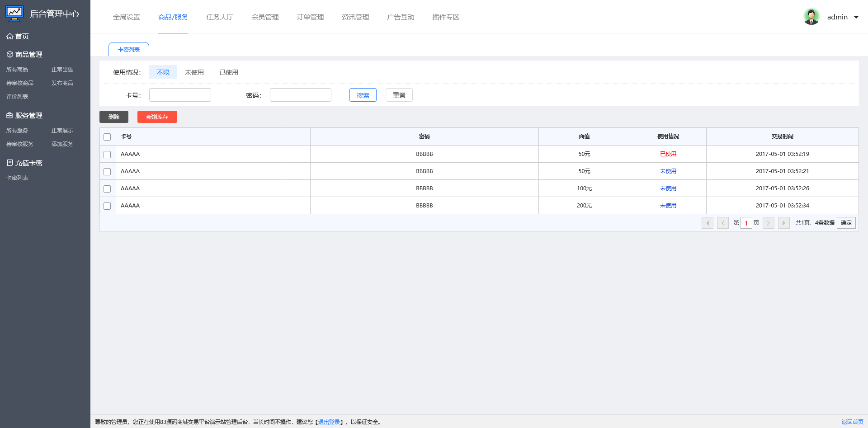The height and width of the screenshot is (428, 868).
Task: Open 插件专区 top menu
Action: (x=446, y=17)
